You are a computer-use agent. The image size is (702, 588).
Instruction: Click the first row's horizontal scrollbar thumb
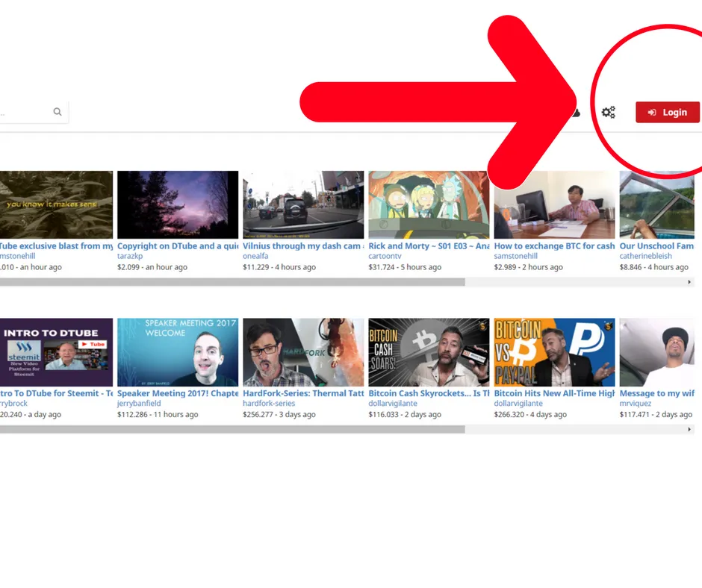pos(232,282)
